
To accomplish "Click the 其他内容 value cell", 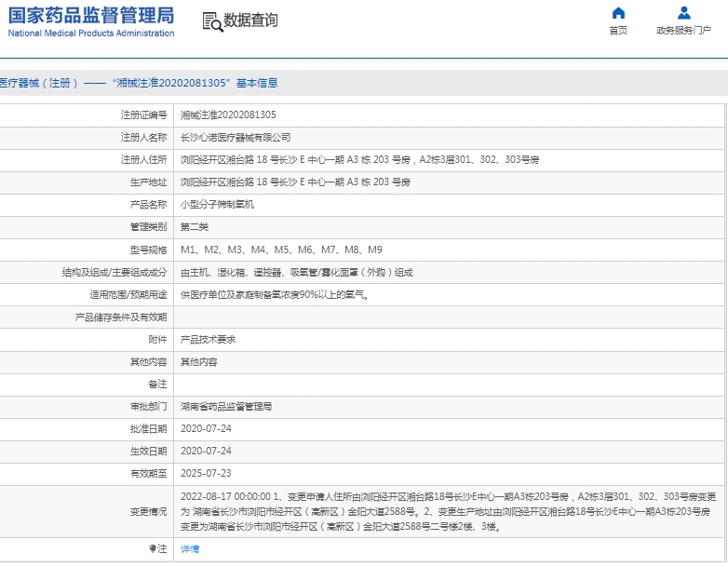I will click(x=198, y=362).
